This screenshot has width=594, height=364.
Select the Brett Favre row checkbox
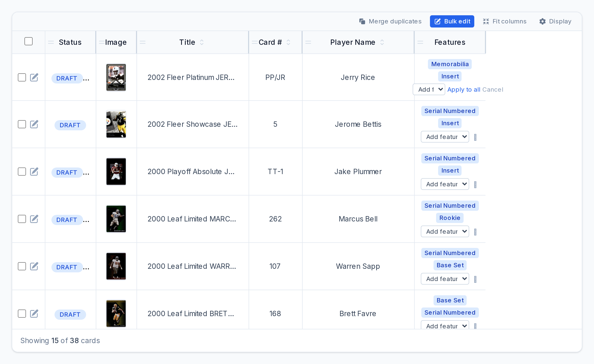coord(22,314)
